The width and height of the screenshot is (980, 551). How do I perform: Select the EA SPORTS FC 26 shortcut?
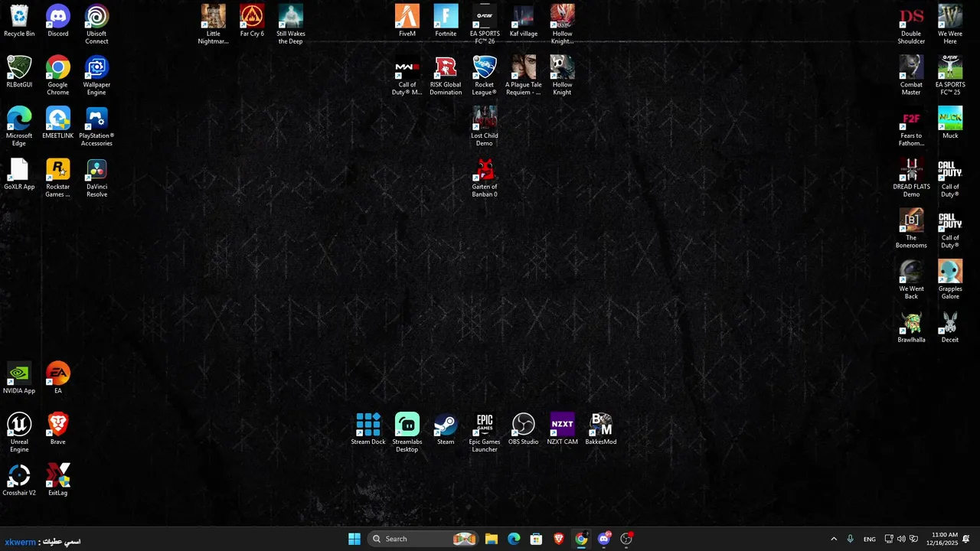(485, 24)
